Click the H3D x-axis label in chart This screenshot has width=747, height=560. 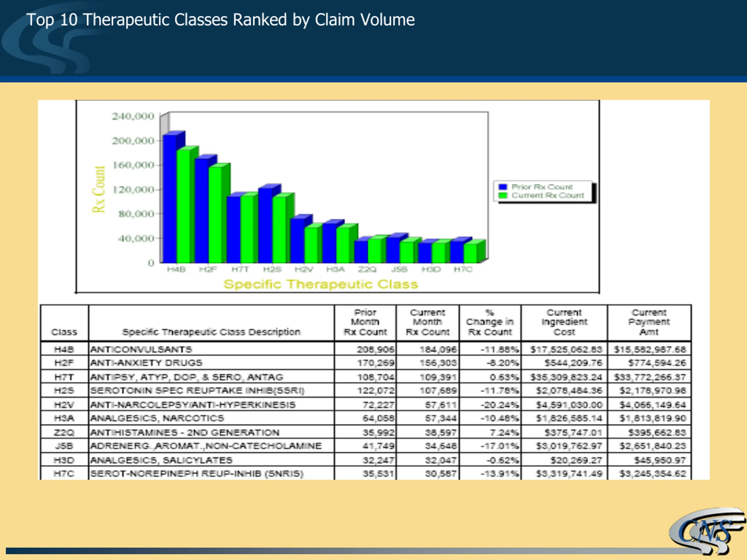click(x=431, y=269)
